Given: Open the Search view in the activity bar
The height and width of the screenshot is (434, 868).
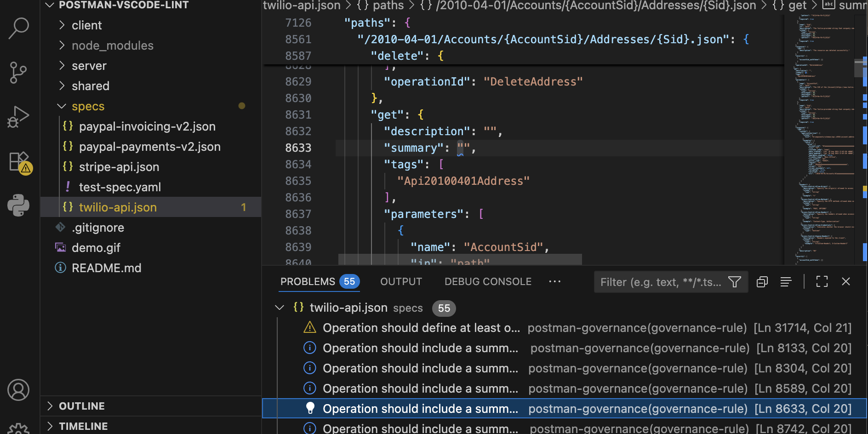Looking at the screenshot, I should click(18, 28).
